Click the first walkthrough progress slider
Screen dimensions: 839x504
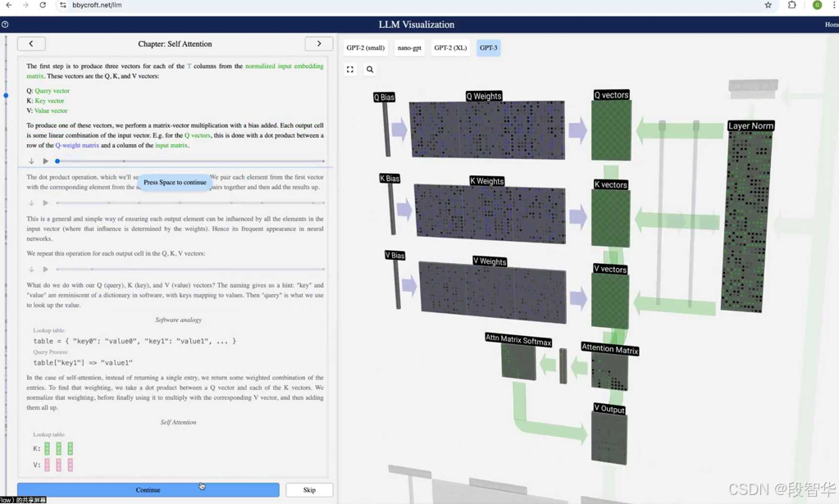coord(190,161)
